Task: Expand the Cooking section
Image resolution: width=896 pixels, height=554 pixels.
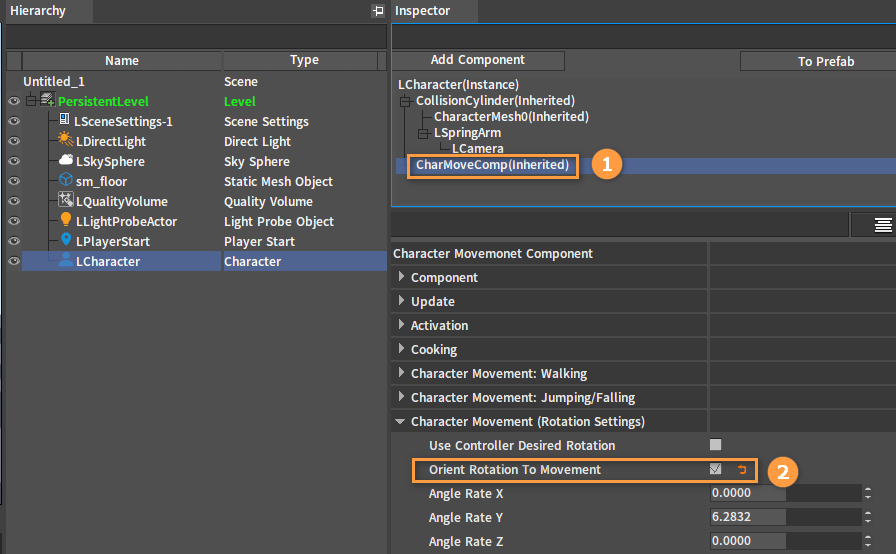Action: click(401, 348)
